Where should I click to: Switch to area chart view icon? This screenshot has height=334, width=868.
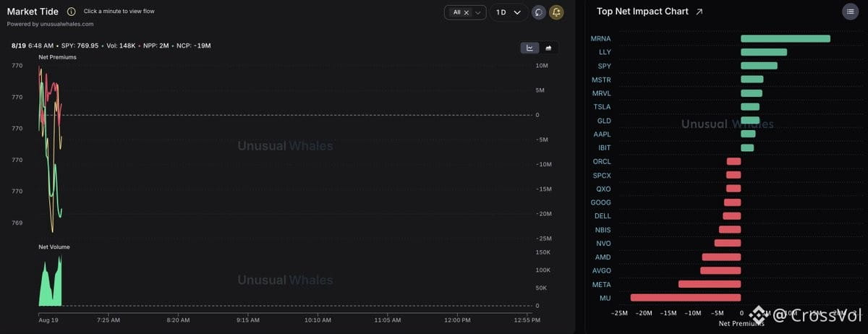pyautogui.click(x=548, y=48)
